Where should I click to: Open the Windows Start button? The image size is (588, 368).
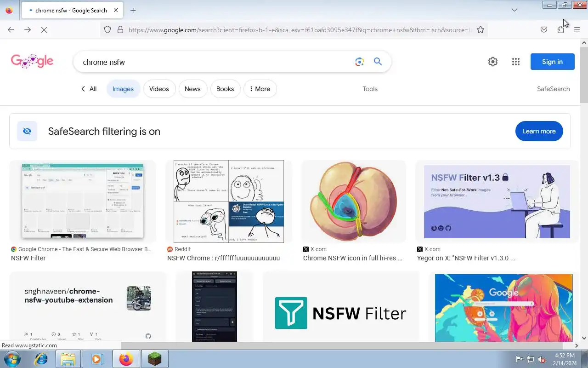(12, 359)
